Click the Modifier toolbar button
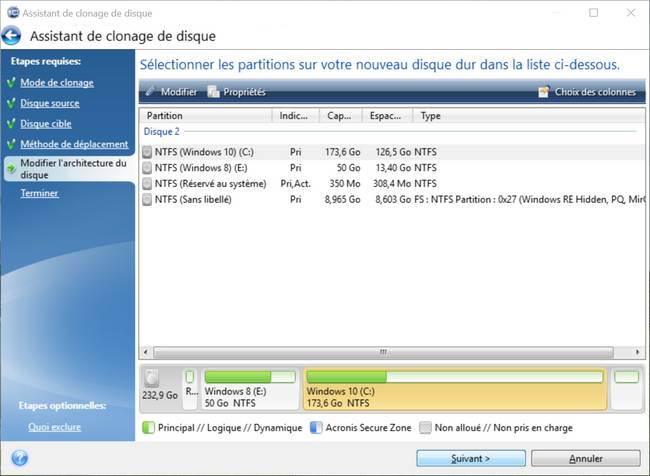The height and width of the screenshot is (476, 650). click(x=172, y=92)
